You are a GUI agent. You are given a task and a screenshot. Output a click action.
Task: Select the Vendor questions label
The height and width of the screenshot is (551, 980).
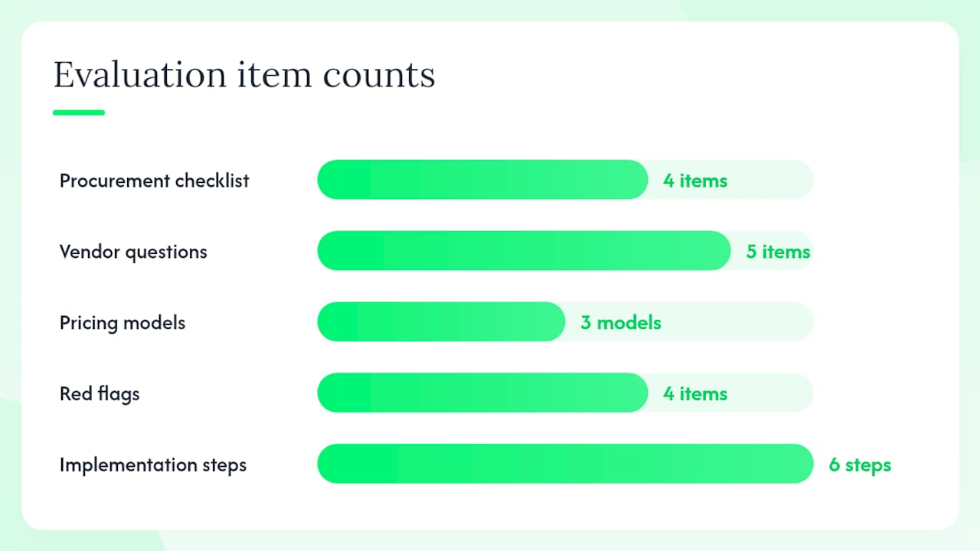(133, 252)
